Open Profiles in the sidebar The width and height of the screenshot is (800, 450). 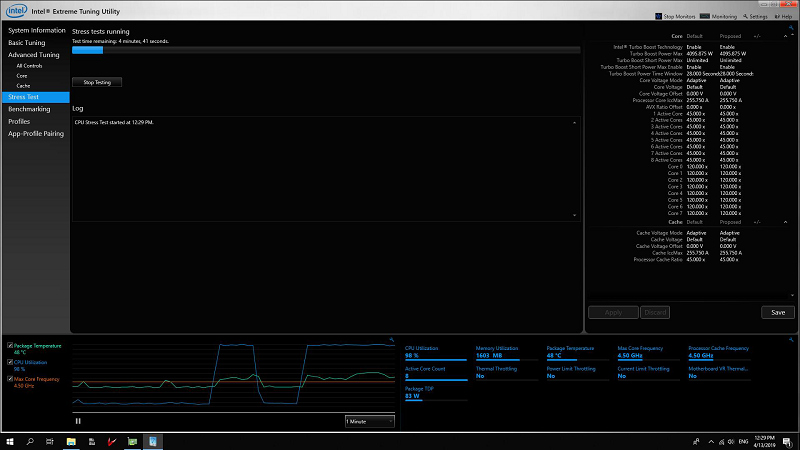tap(19, 121)
